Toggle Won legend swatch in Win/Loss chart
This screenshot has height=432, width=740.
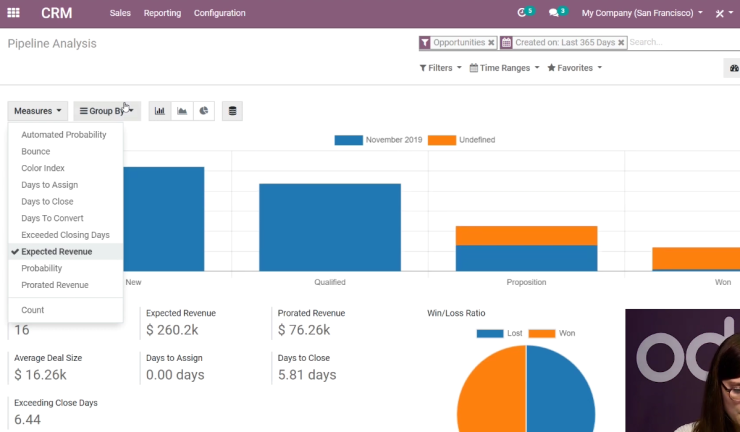click(x=542, y=333)
